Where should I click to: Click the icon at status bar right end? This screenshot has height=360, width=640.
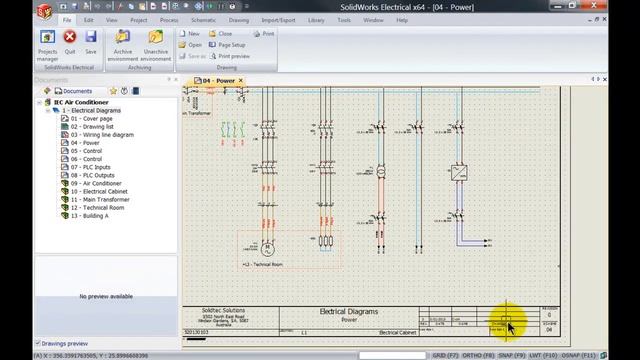click(x=603, y=356)
